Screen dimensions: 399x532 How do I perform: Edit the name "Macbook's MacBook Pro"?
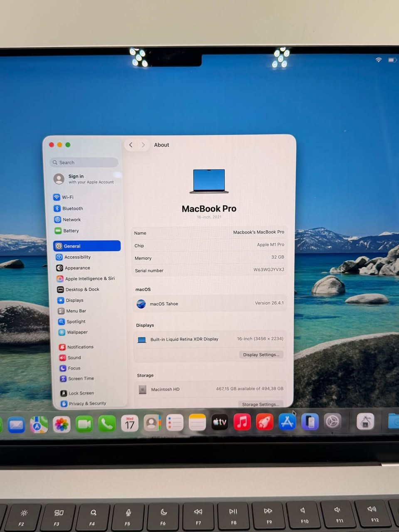click(x=259, y=232)
